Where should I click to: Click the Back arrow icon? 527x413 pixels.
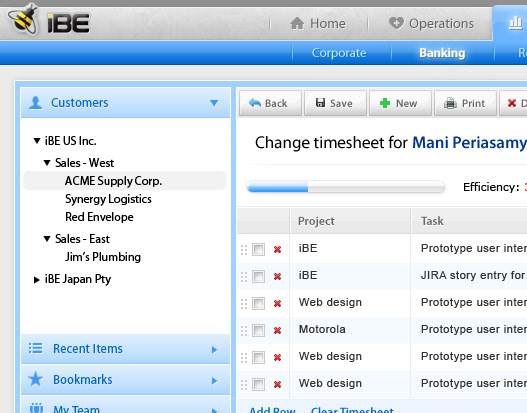pos(255,103)
